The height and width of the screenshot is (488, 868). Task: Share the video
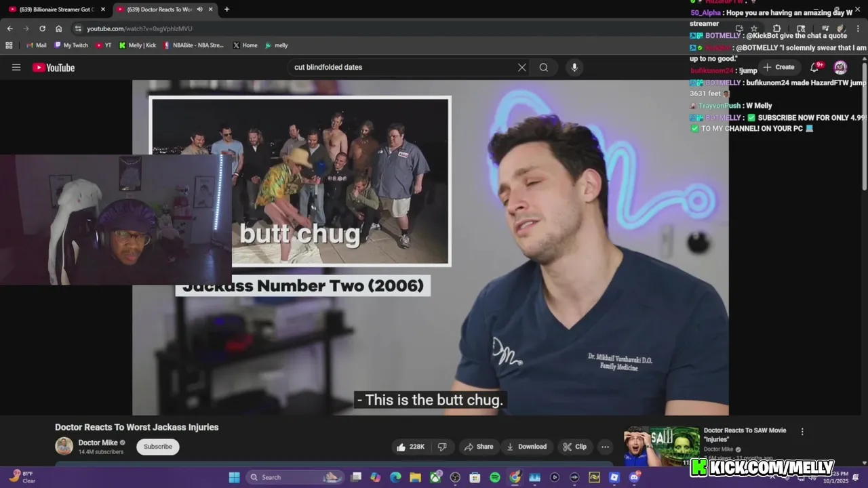(479, 447)
